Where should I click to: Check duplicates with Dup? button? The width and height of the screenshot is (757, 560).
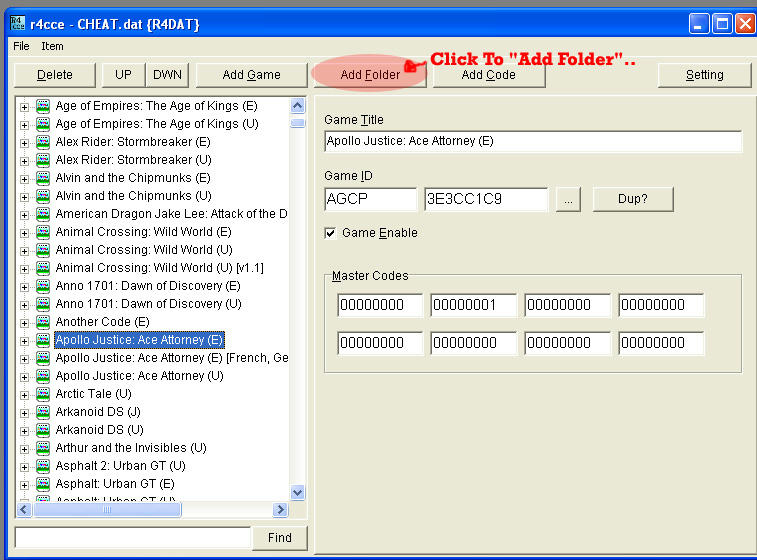coord(632,199)
